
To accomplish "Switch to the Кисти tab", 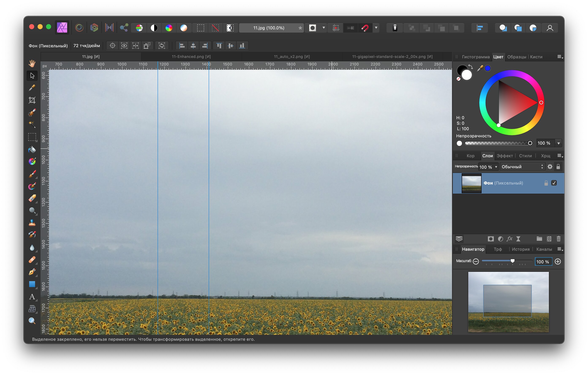I will (x=536, y=57).
